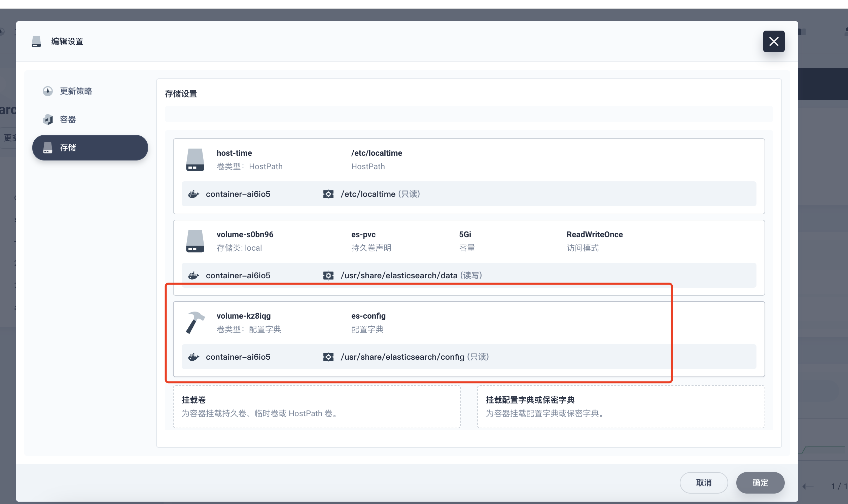Click 挂载配置字典或保密字典 card

pos(621,406)
